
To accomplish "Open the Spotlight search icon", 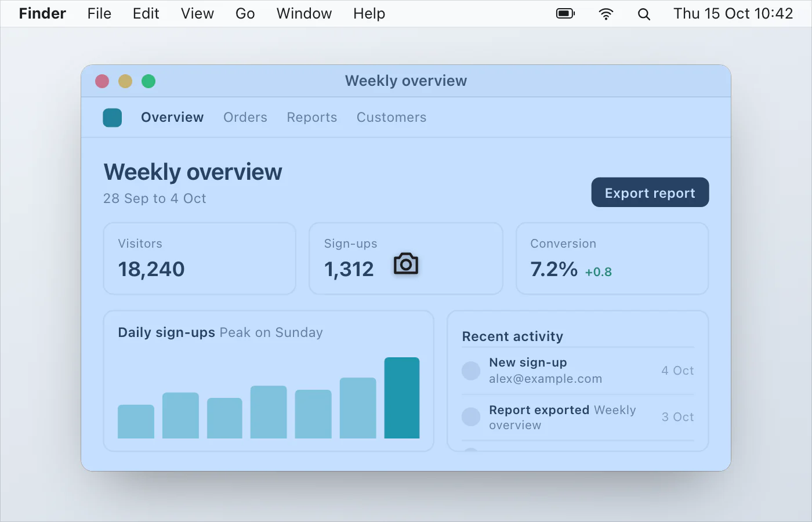I will (644, 14).
